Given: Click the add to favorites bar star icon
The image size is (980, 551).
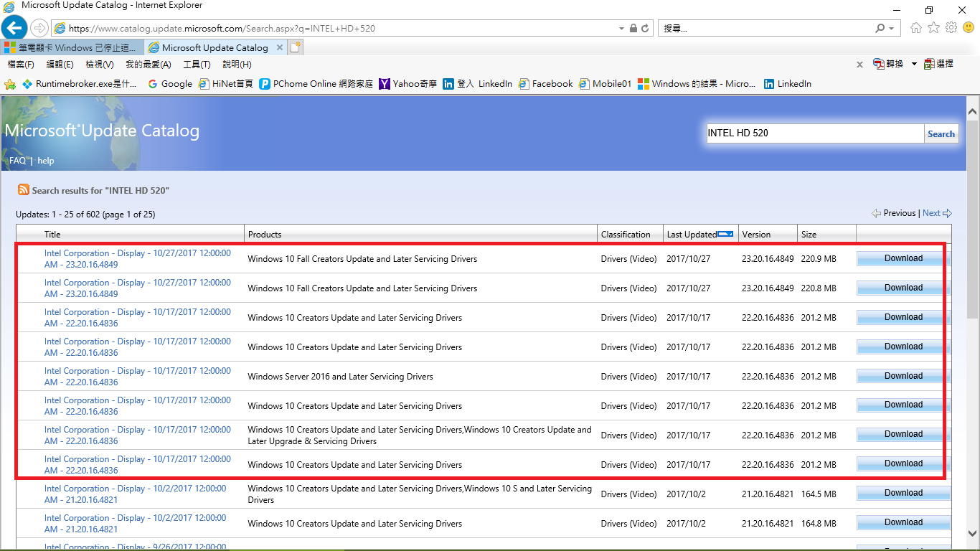Looking at the screenshot, I should 10,84.
